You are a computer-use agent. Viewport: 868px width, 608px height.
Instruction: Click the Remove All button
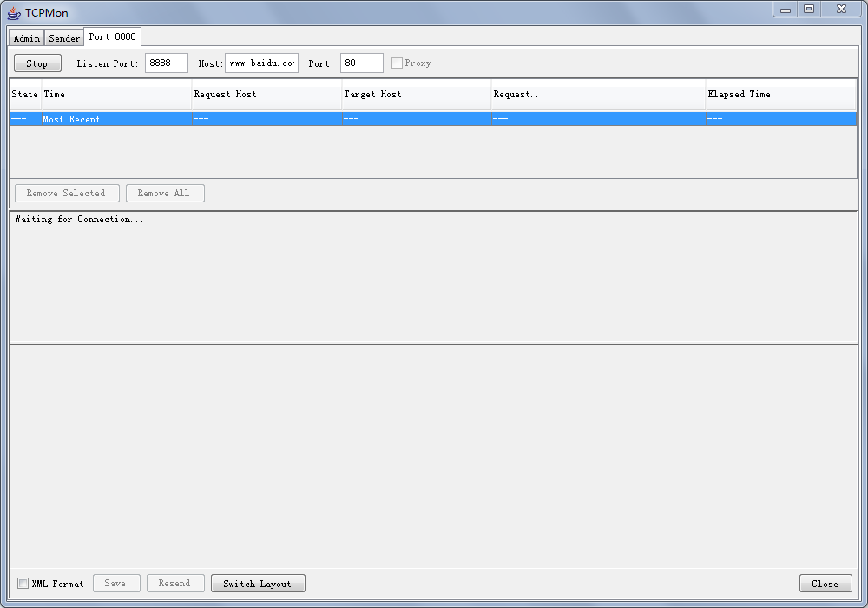coord(165,193)
